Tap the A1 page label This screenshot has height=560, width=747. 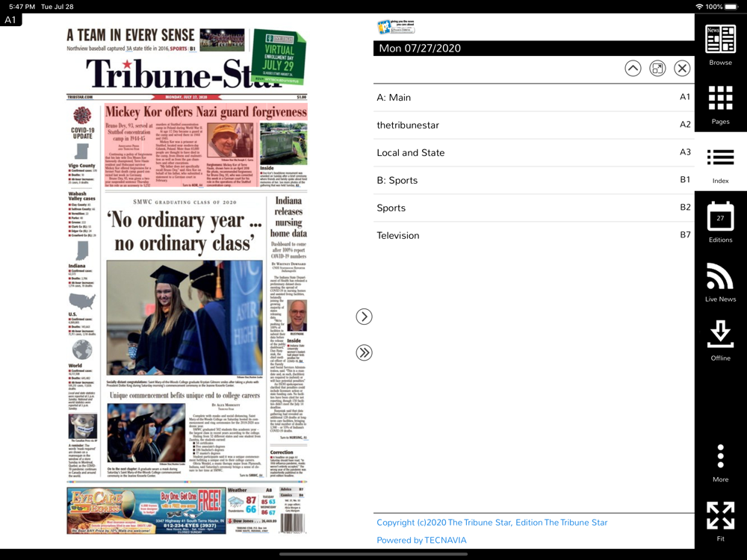(x=10, y=19)
